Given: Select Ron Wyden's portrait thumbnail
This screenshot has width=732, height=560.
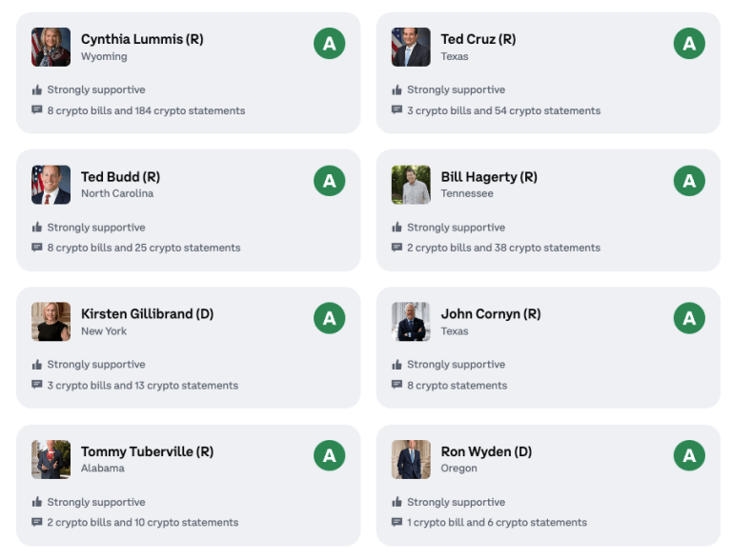Looking at the screenshot, I should click(x=411, y=459).
